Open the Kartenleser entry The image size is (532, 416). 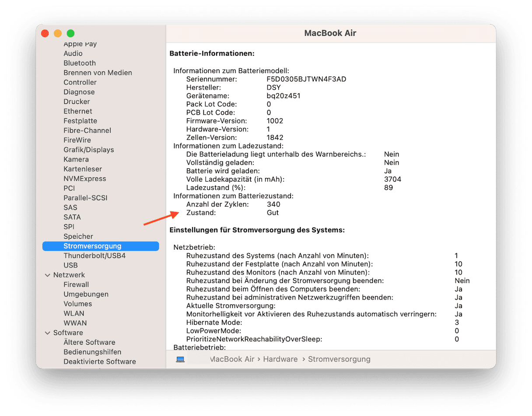[x=83, y=169]
